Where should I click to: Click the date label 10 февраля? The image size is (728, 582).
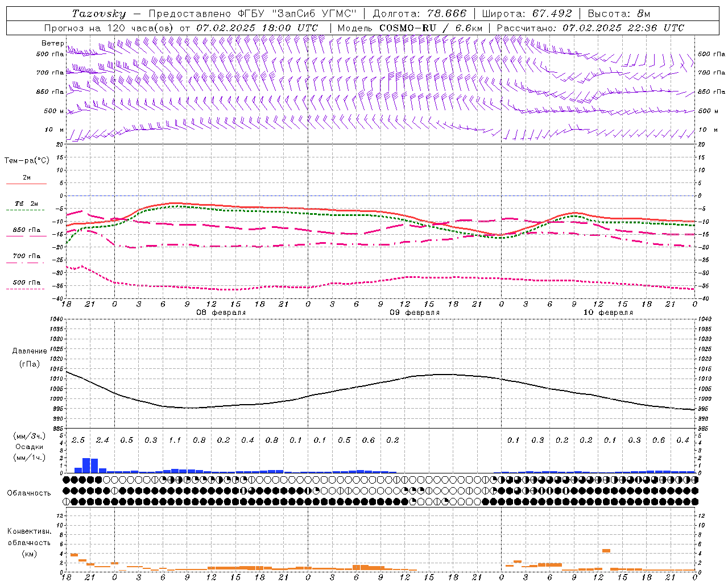coord(608,313)
